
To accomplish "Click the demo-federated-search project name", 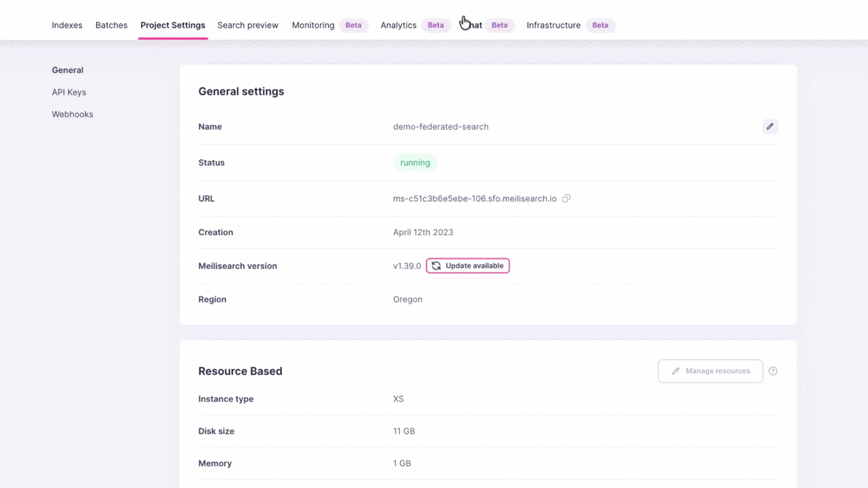I will pos(441,127).
